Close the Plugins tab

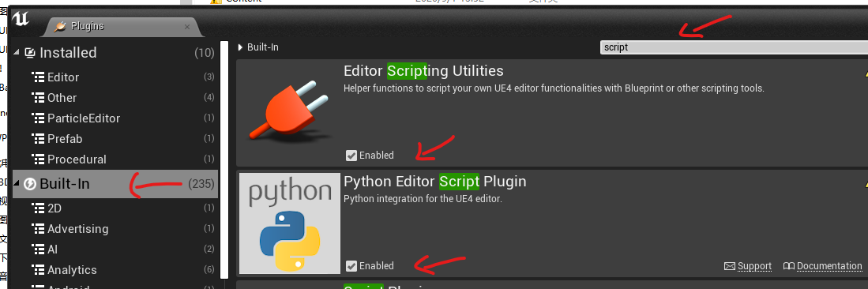pos(187,27)
